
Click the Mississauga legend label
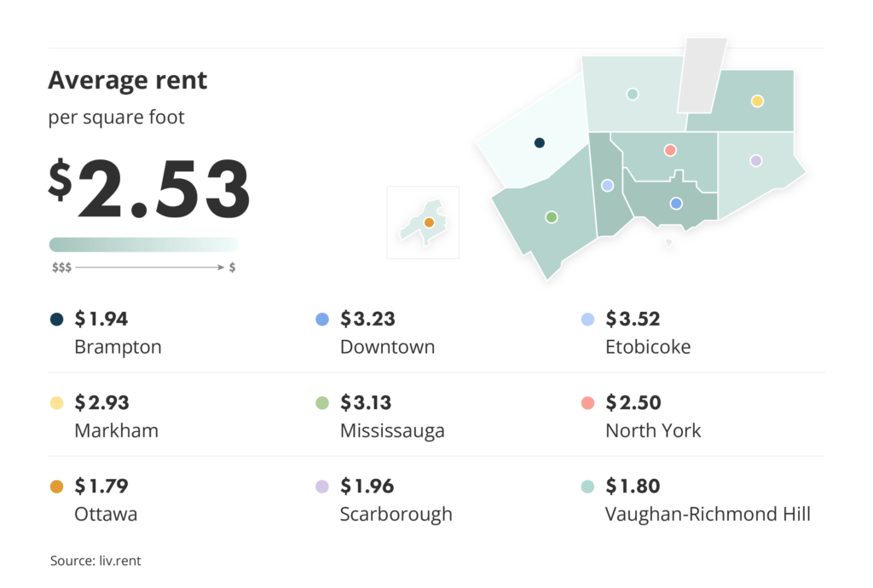click(392, 430)
